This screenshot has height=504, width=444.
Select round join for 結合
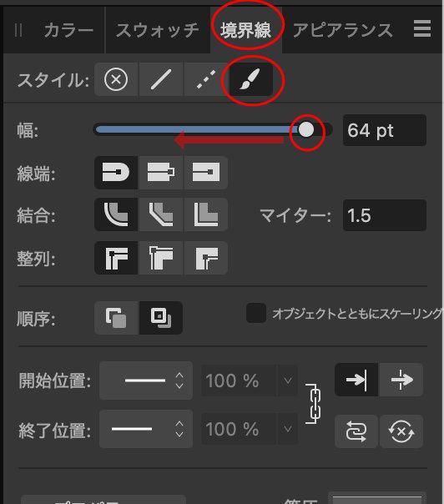coord(116,214)
